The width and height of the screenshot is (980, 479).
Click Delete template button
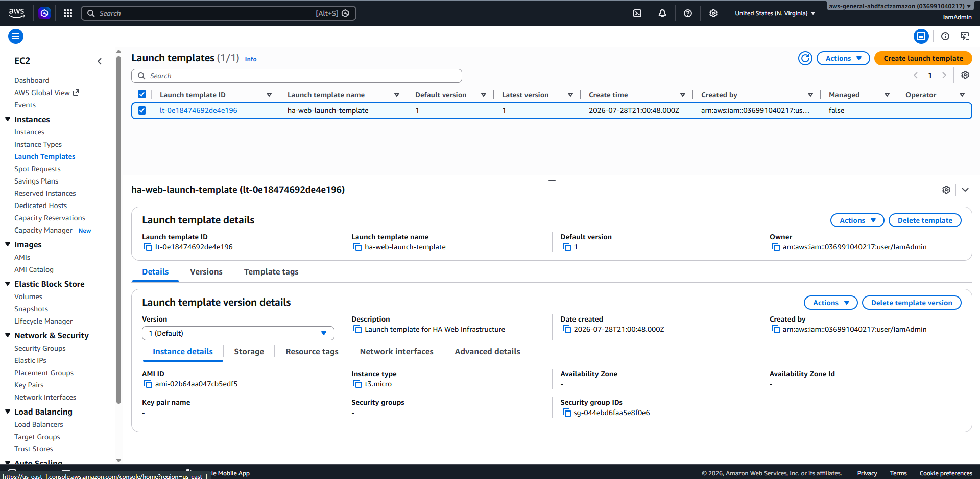click(925, 220)
